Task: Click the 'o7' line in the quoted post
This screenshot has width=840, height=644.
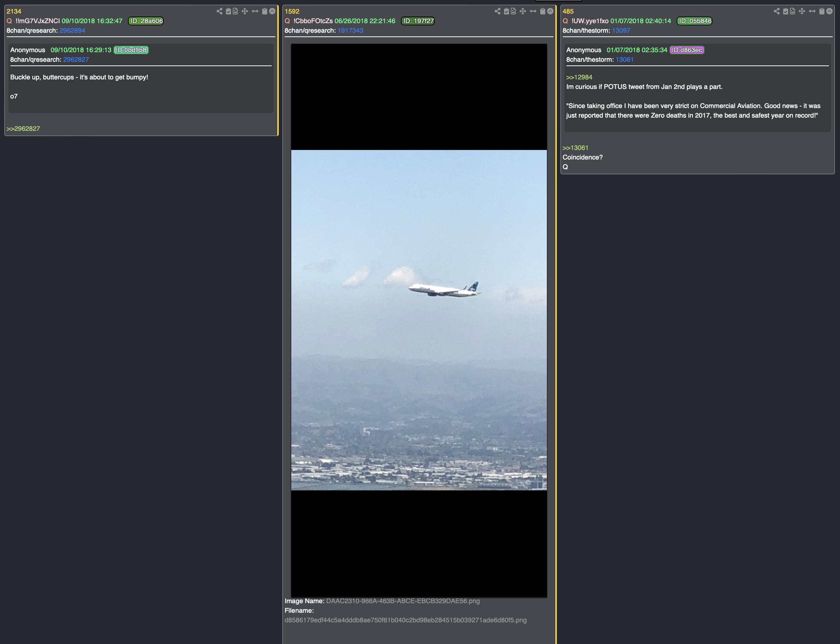Action: pos(14,97)
